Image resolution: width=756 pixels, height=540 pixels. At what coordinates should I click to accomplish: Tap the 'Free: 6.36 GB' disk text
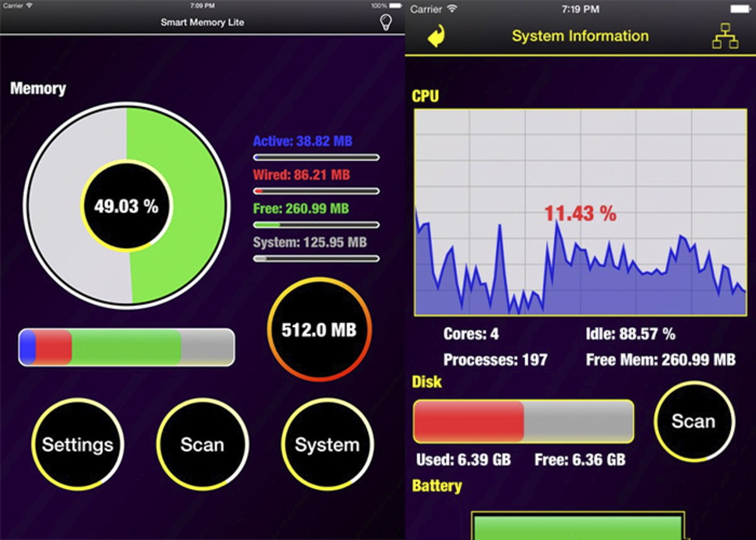click(x=580, y=460)
